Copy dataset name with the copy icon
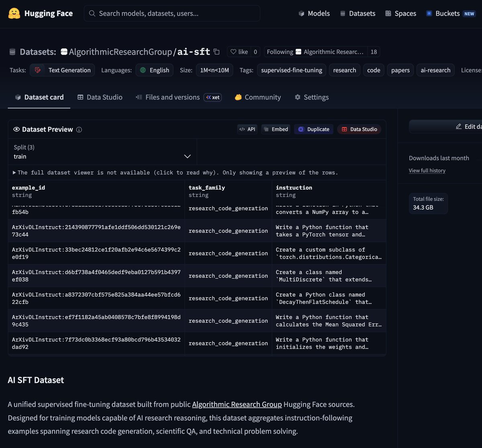 (216, 52)
